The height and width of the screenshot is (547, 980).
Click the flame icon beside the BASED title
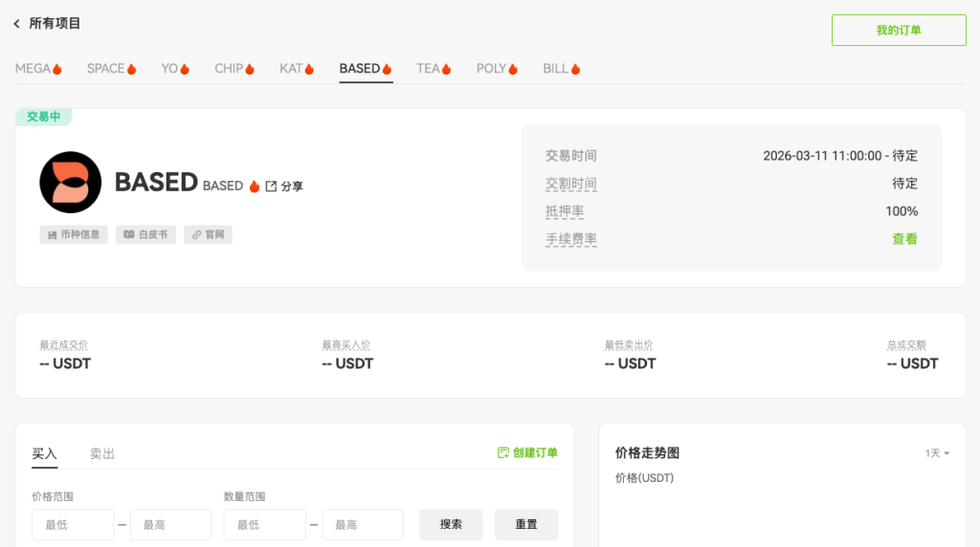[x=255, y=186]
